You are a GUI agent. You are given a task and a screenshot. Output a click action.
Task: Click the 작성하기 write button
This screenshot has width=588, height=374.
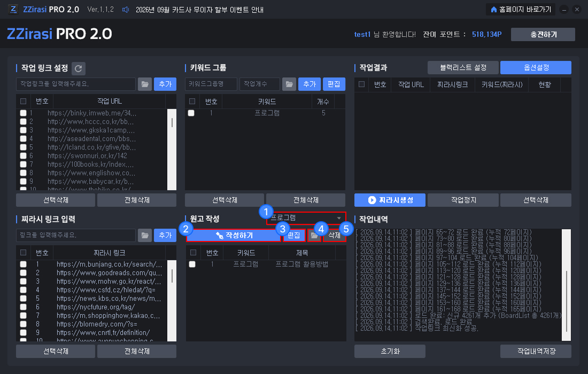(x=233, y=235)
